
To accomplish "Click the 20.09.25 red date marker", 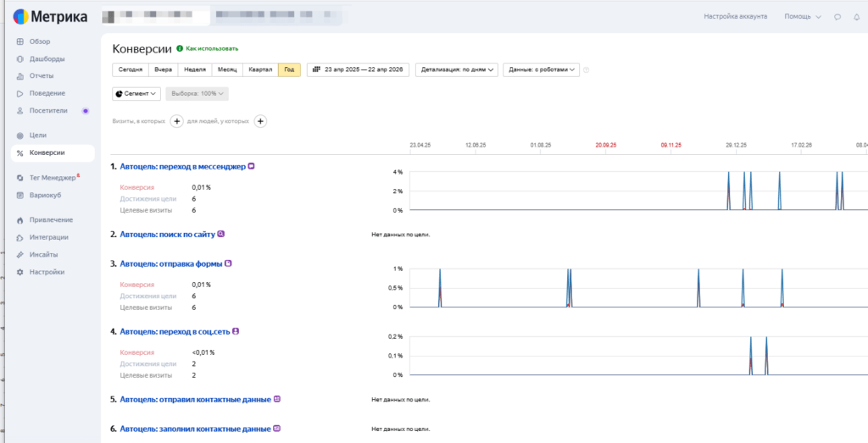I will pyautogui.click(x=605, y=145).
